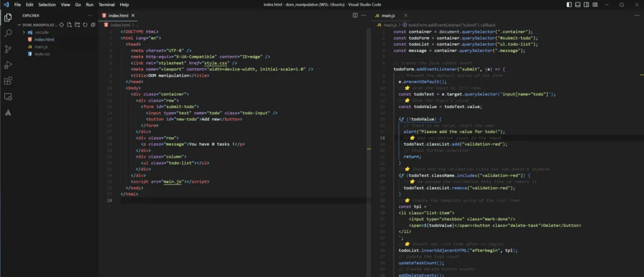Click the JS icon beside main.js in Explorer

(x=30, y=46)
